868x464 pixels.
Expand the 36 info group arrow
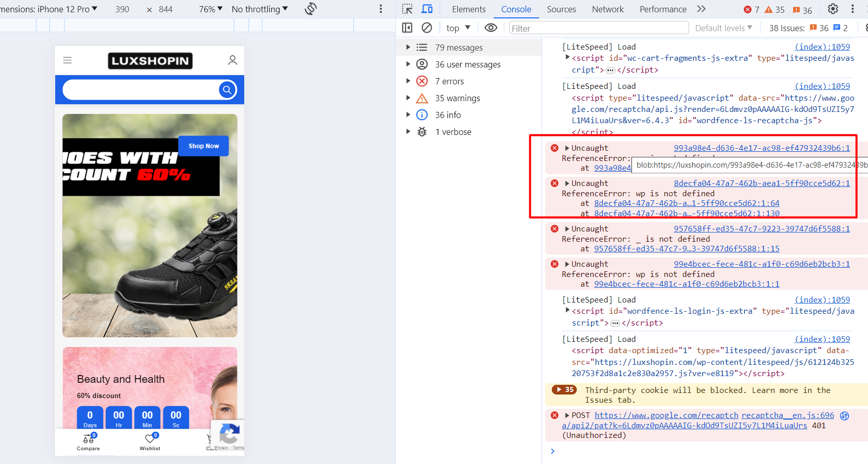pyautogui.click(x=408, y=114)
